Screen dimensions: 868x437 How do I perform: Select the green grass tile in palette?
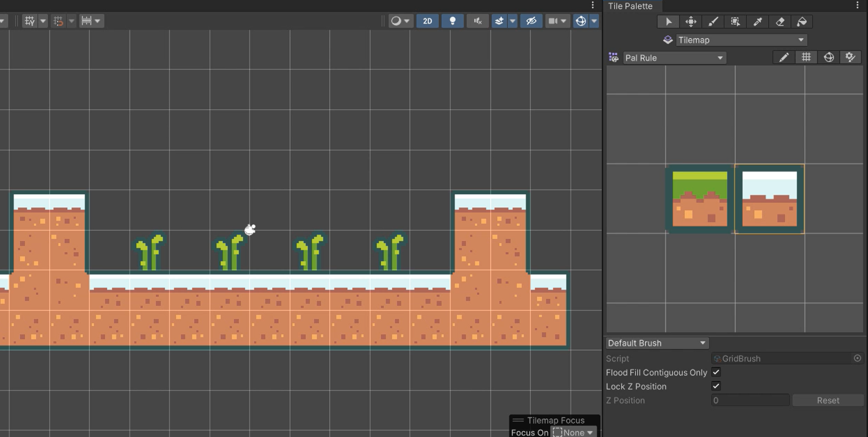click(700, 199)
